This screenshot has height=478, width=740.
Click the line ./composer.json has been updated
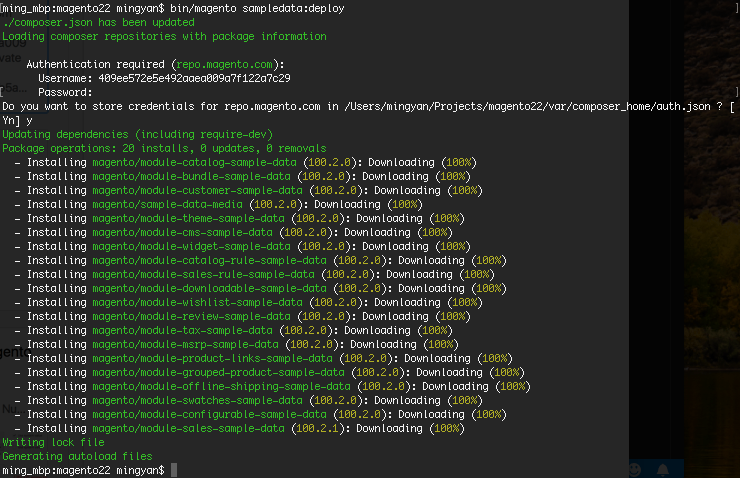98,22
